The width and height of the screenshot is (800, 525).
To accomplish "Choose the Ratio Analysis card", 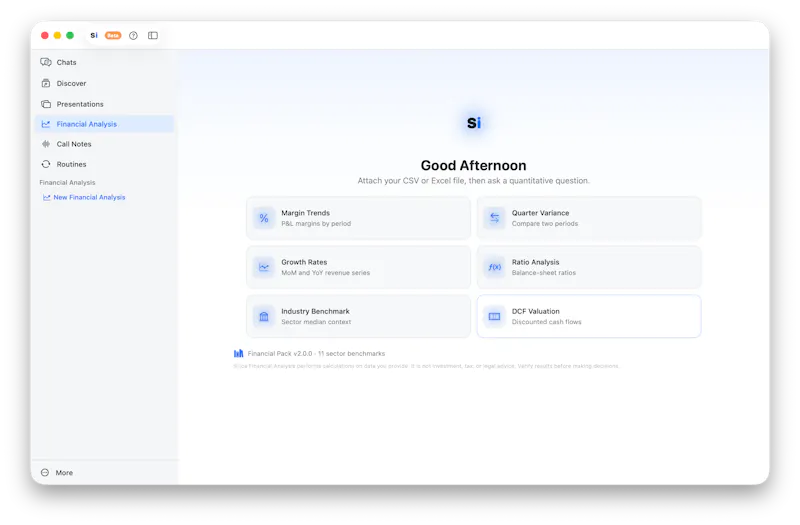I will pyautogui.click(x=589, y=267).
